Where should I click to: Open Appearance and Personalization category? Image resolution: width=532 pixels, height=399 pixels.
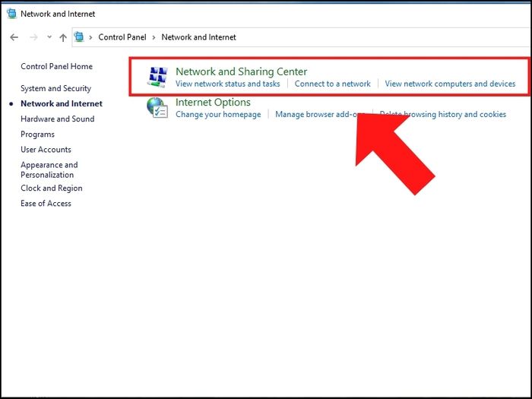click(49, 169)
